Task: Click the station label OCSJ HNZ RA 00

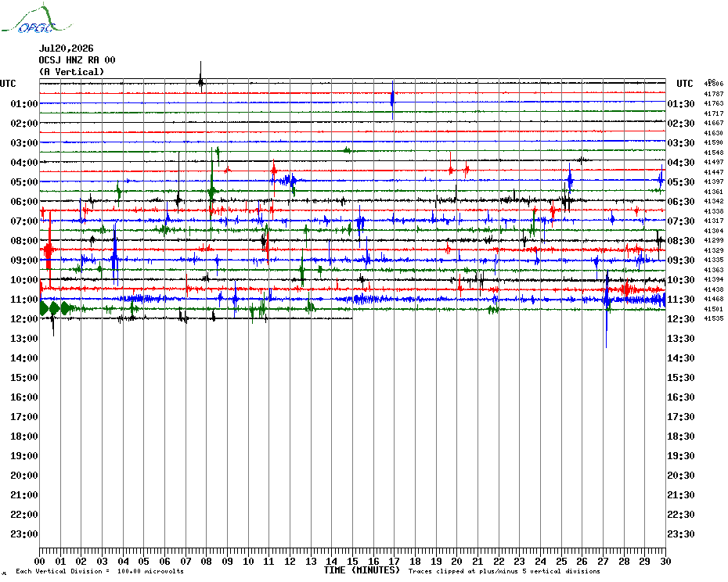Action: coord(77,60)
